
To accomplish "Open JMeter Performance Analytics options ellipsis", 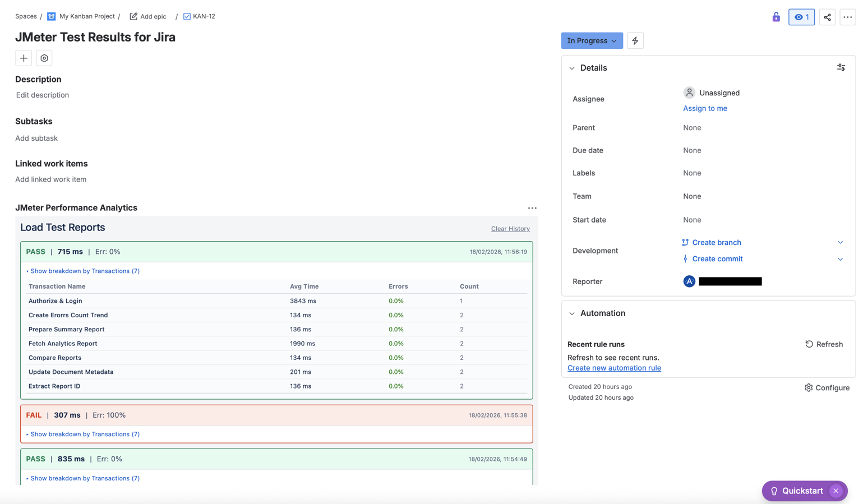I will [532, 207].
